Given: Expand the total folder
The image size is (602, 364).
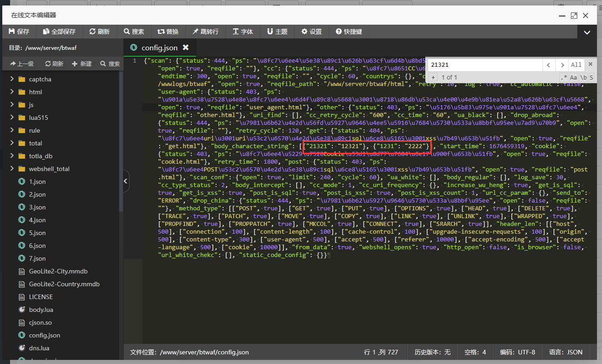Looking at the screenshot, I should (12, 143).
